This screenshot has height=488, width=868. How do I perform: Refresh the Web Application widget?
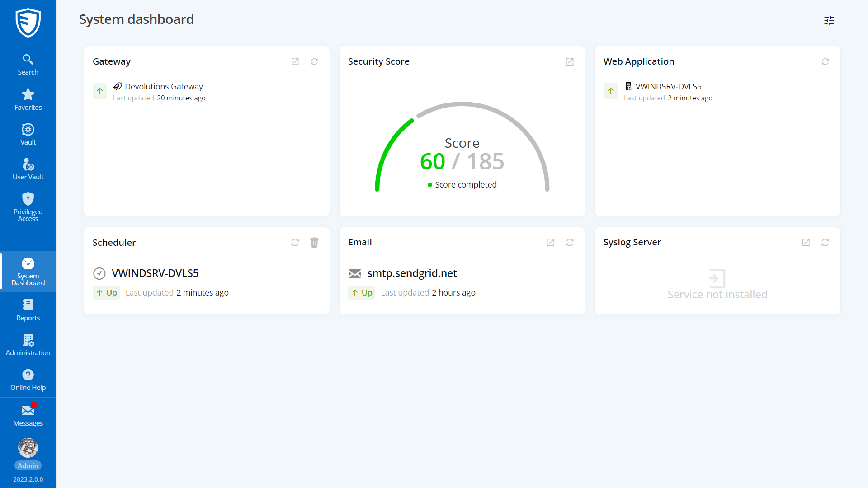825,61
